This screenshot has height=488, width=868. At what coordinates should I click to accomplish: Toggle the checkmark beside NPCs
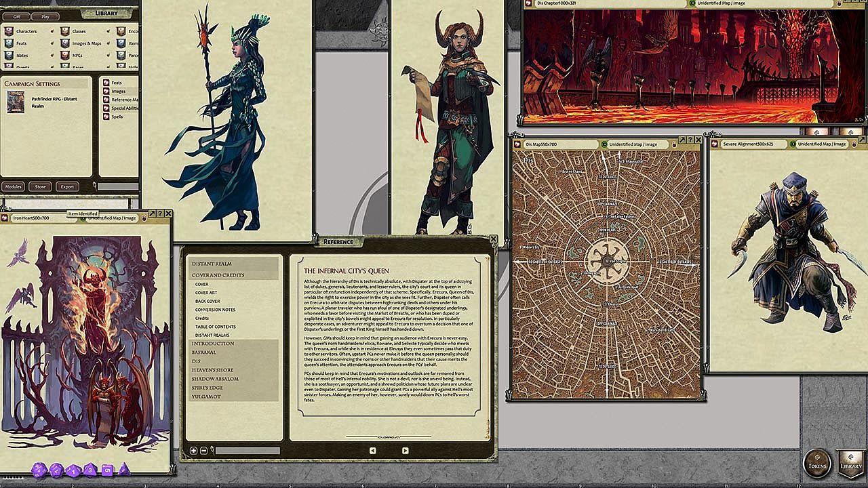click(x=108, y=56)
